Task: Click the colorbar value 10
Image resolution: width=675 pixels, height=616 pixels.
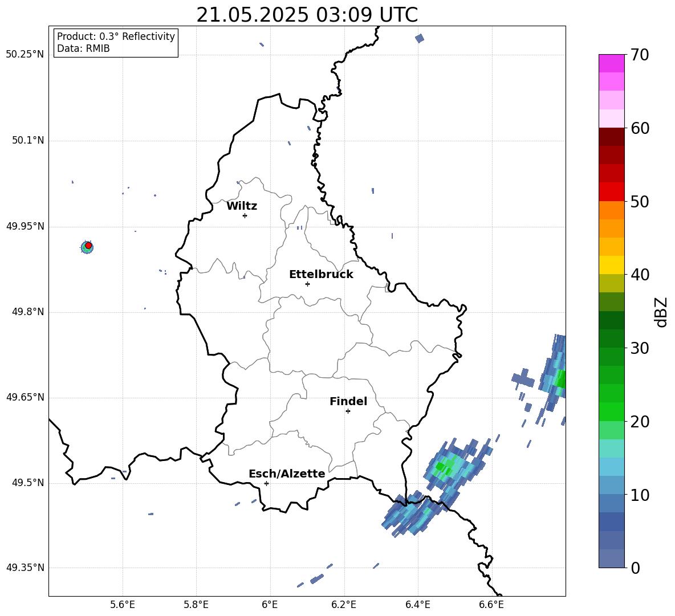Action: point(640,495)
